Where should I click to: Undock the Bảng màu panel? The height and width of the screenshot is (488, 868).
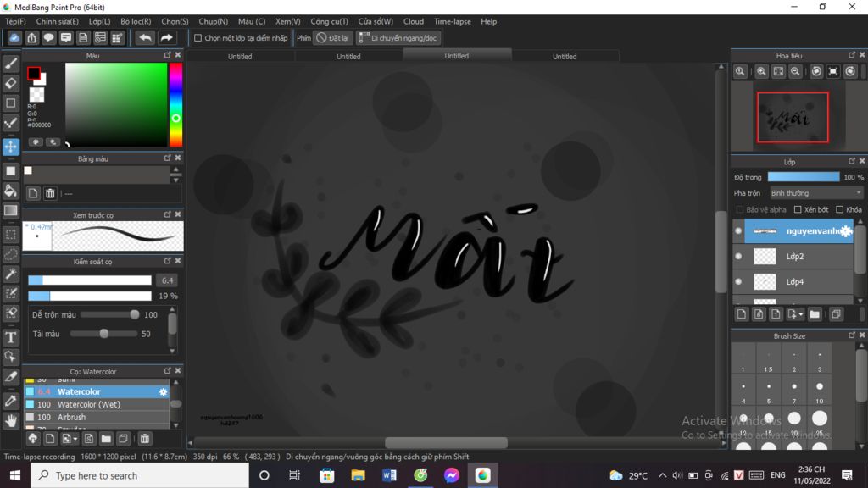point(167,158)
